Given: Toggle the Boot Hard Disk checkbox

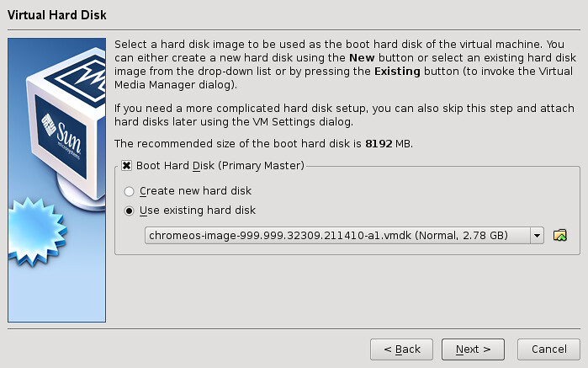Looking at the screenshot, I should pos(126,166).
